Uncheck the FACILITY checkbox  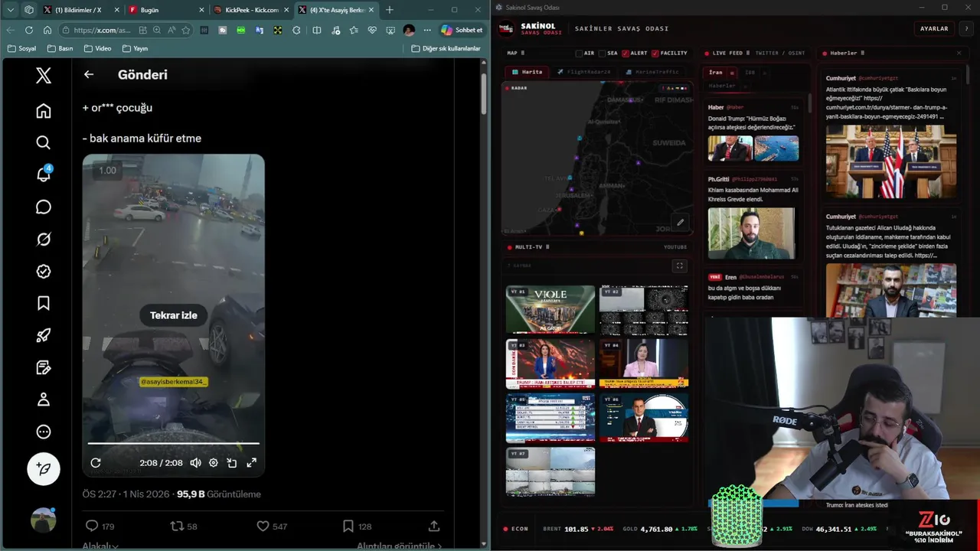[x=655, y=53]
